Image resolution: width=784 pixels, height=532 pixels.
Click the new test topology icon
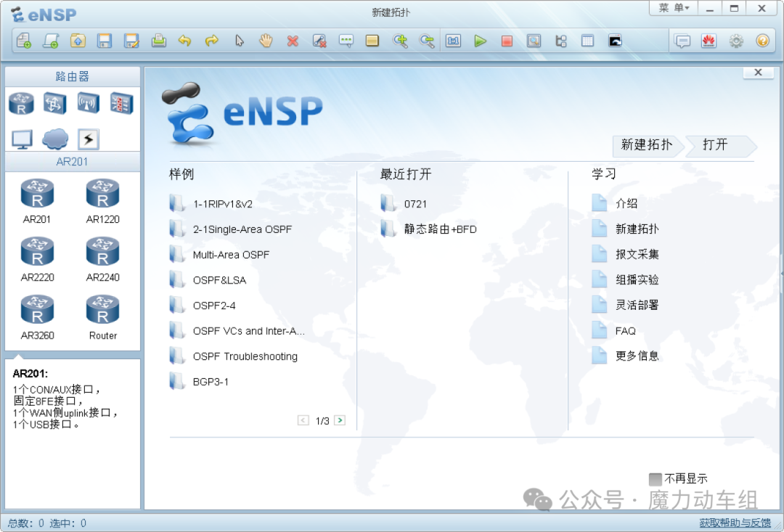click(51, 41)
